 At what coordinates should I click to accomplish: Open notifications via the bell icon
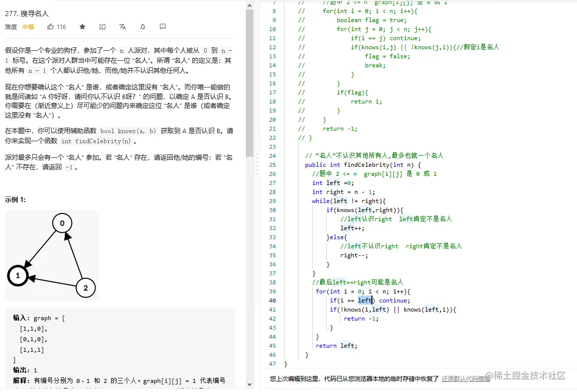143,27
